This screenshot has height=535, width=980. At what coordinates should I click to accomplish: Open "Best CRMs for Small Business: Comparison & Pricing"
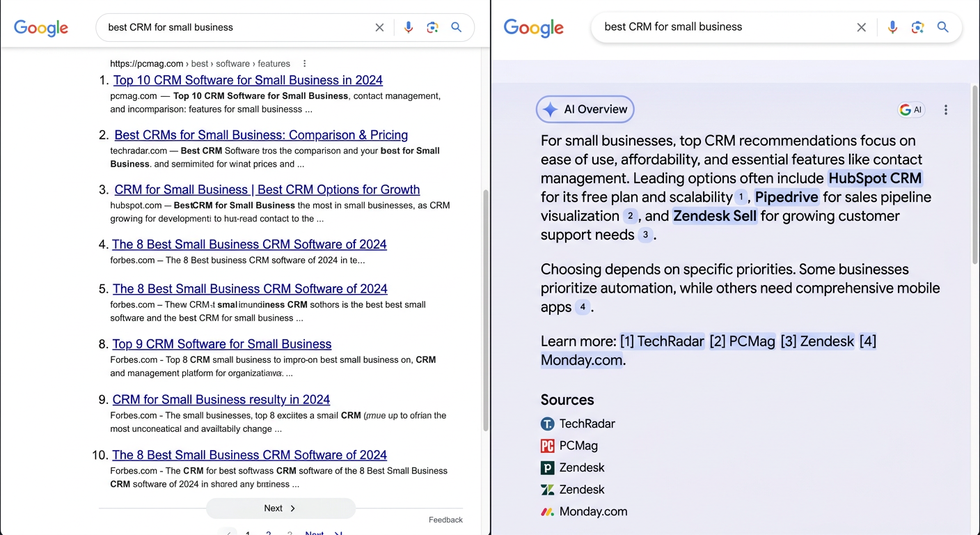point(261,135)
